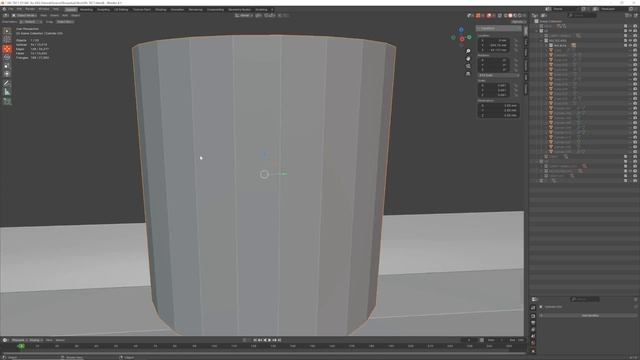The width and height of the screenshot is (640, 360).
Task: Open the Edit menu
Action: (x=19, y=9)
